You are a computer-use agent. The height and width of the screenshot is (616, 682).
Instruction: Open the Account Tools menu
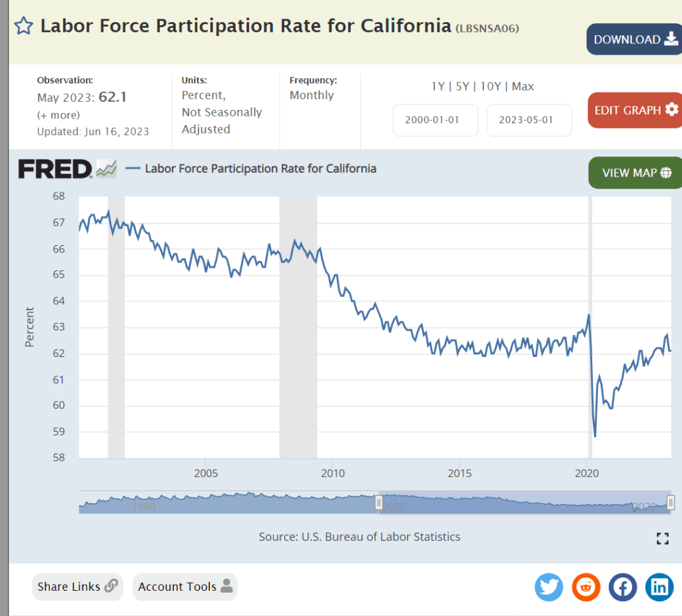pos(184,587)
